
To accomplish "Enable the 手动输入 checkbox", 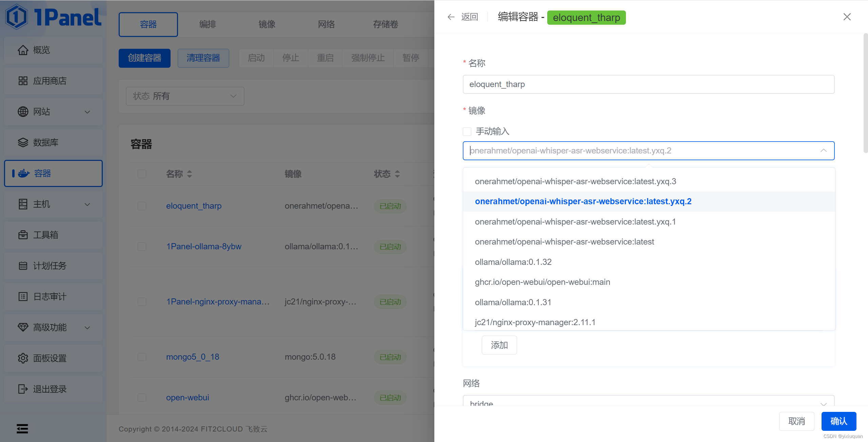I will 467,131.
